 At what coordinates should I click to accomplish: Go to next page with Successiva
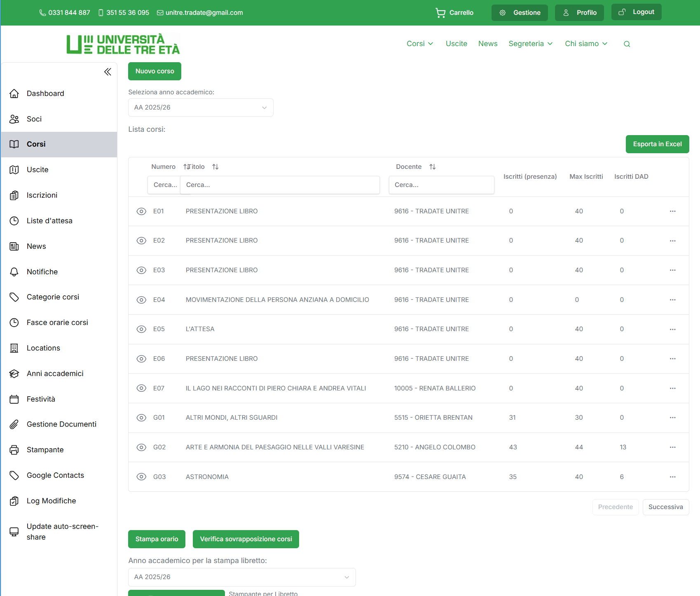[665, 507]
